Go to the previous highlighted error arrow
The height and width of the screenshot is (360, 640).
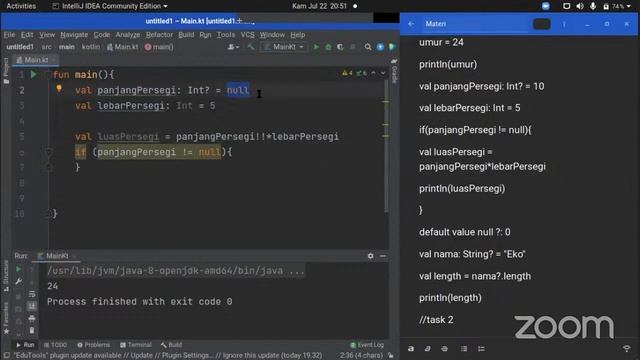[373, 73]
